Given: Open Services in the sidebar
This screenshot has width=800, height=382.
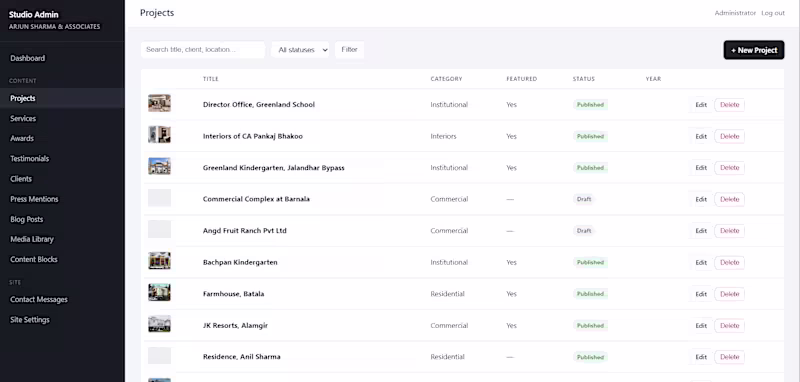Looking at the screenshot, I should click(x=62, y=118).
